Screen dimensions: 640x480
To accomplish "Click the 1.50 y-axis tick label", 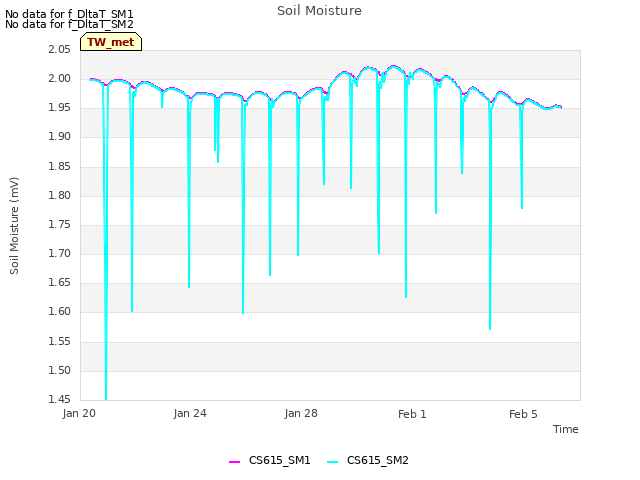I will point(59,370).
